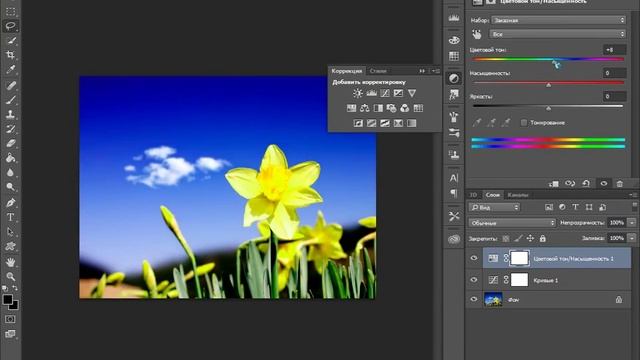Select the Rectangular Marquee tool
The height and width of the screenshot is (360, 640).
(11, 11)
